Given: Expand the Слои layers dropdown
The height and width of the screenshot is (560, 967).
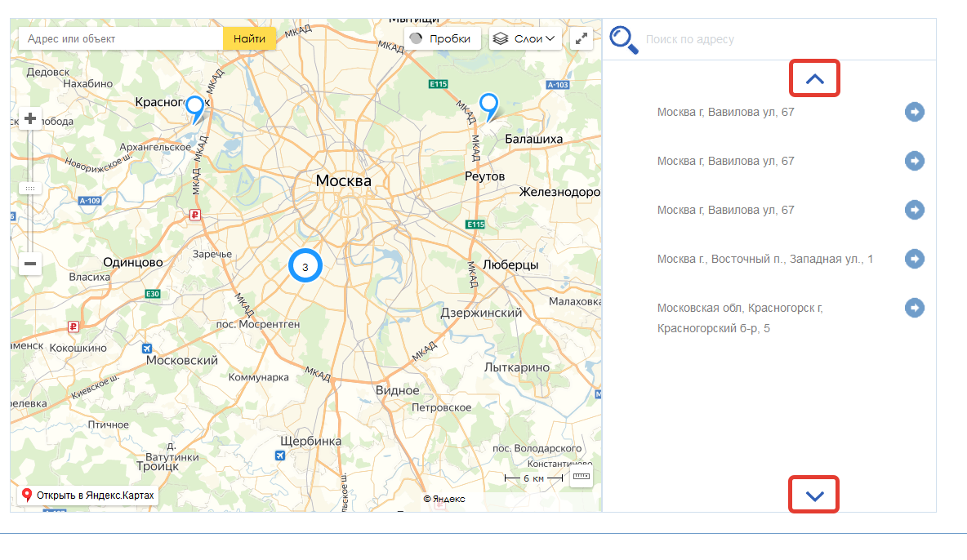Looking at the screenshot, I should [525, 39].
